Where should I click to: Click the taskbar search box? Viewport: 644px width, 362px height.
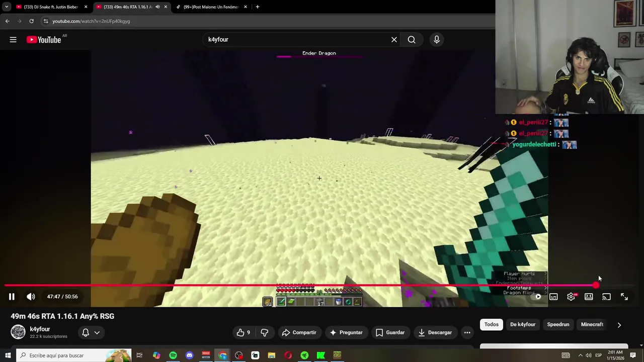73,355
